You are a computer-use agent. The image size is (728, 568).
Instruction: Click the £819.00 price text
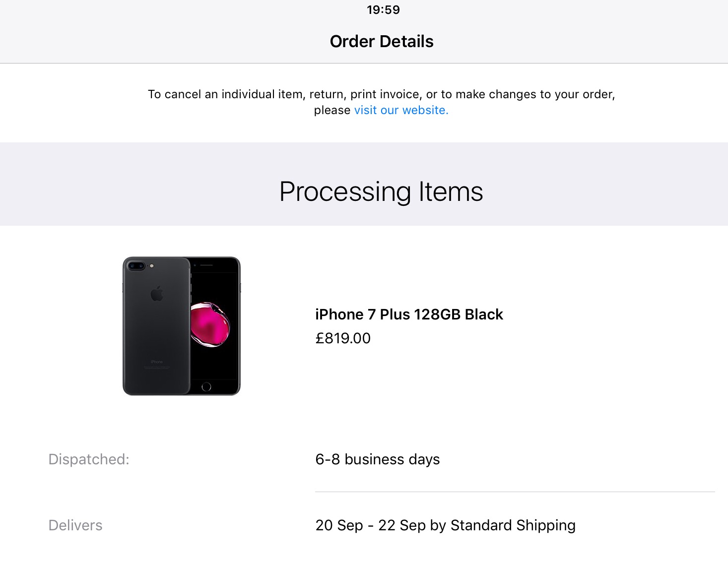pyautogui.click(x=343, y=338)
